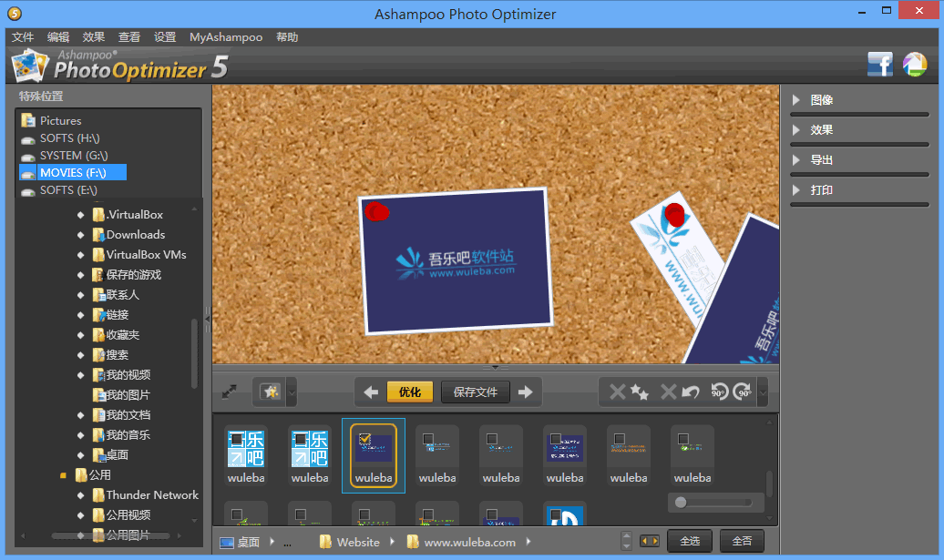Check the box on the first top-row thumbnail

click(237, 439)
